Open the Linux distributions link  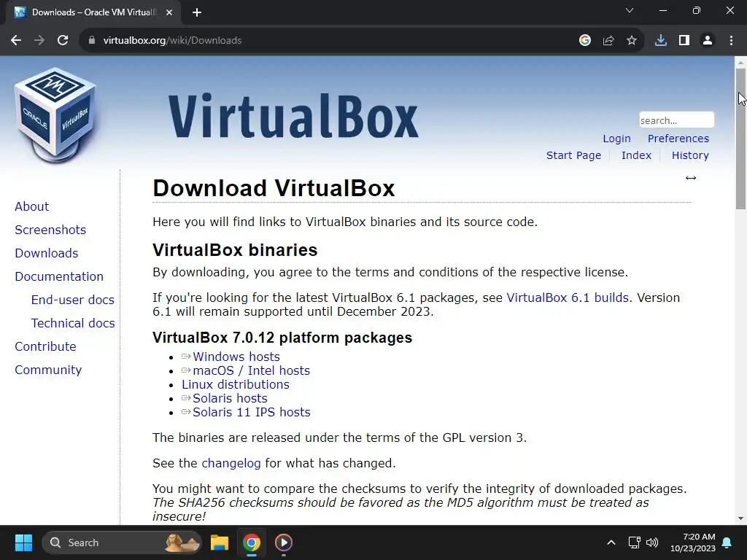click(x=236, y=384)
